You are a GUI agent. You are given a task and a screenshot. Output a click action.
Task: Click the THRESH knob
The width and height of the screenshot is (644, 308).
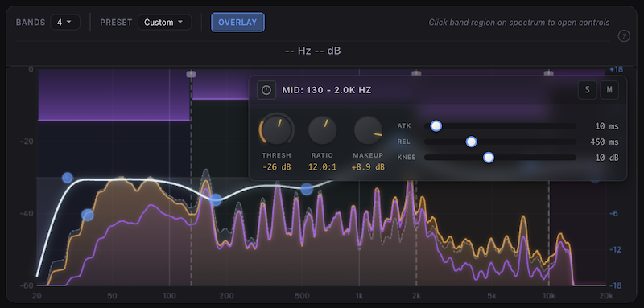pyautogui.click(x=276, y=130)
